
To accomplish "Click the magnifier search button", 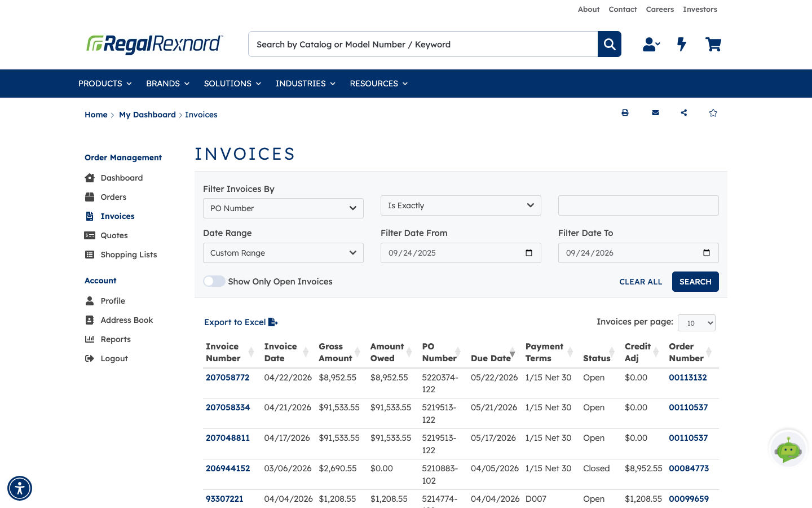I will pos(610,44).
